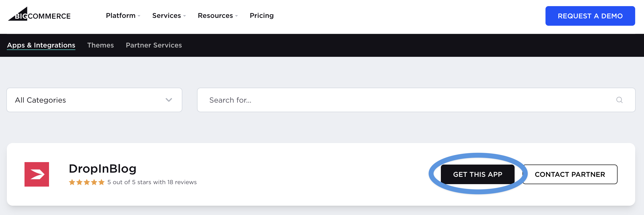Select the Apps & Integrations tab

(x=41, y=45)
